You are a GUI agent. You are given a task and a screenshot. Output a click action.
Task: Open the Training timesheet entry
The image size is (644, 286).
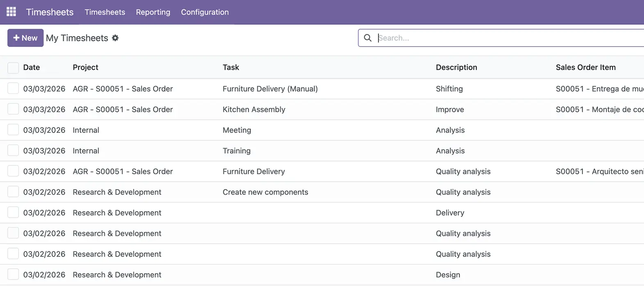pos(236,151)
